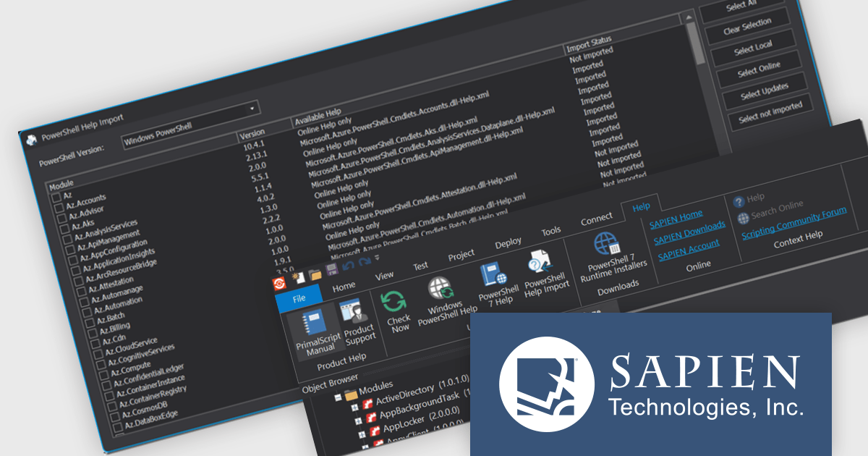Click the Select Local button

pyautogui.click(x=753, y=48)
